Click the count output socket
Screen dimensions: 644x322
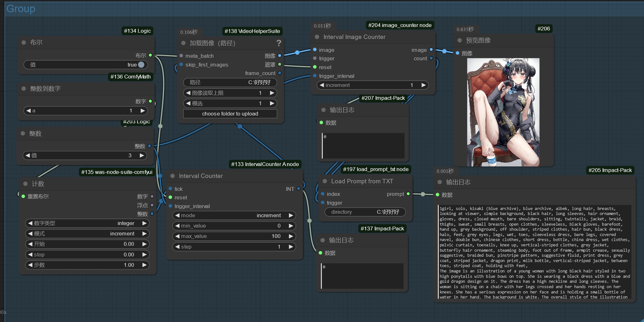click(x=431, y=58)
